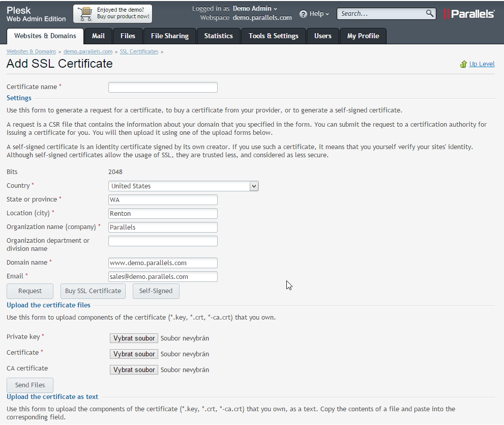Click the Certificate name input field

click(x=163, y=88)
